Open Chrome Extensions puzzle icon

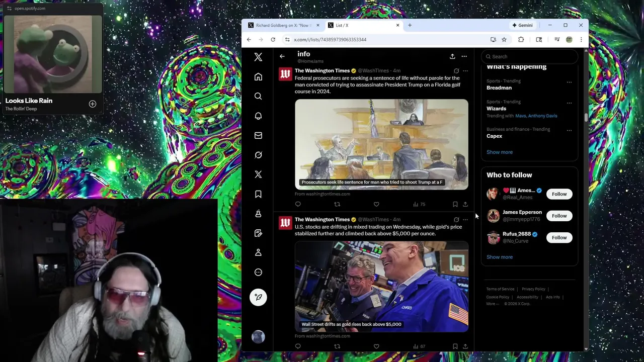point(521,40)
